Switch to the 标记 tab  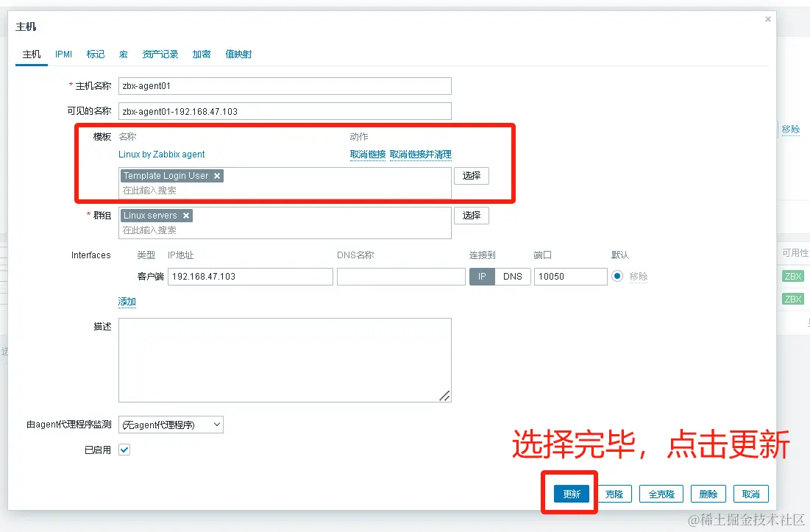point(96,54)
